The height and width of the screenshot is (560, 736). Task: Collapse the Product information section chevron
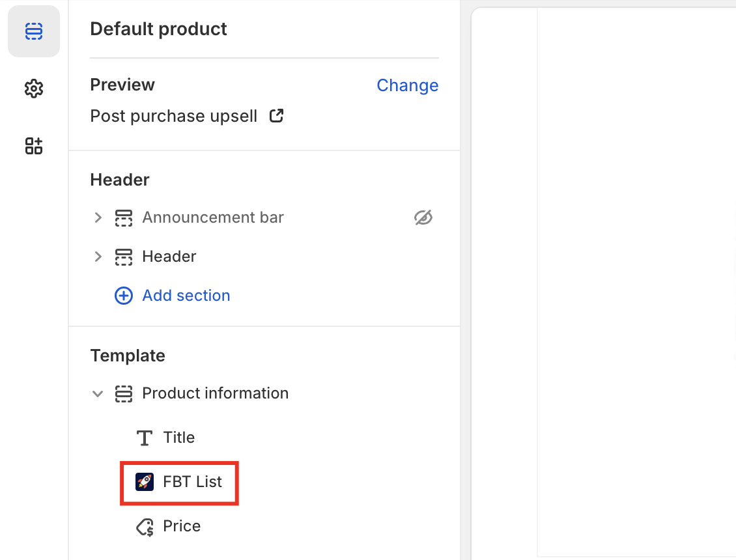[x=98, y=393]
